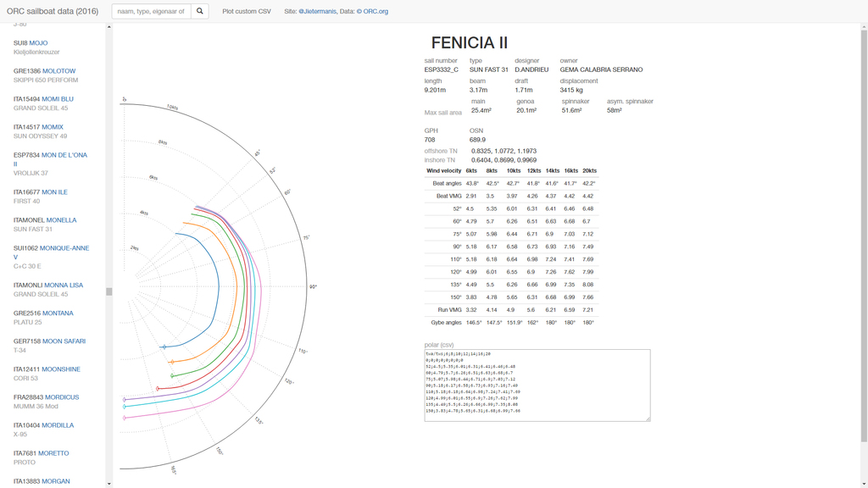Viewport: 868px width, 488px height.
Task: Click the Run VMG row label
Action: click(x=449, y=310)
